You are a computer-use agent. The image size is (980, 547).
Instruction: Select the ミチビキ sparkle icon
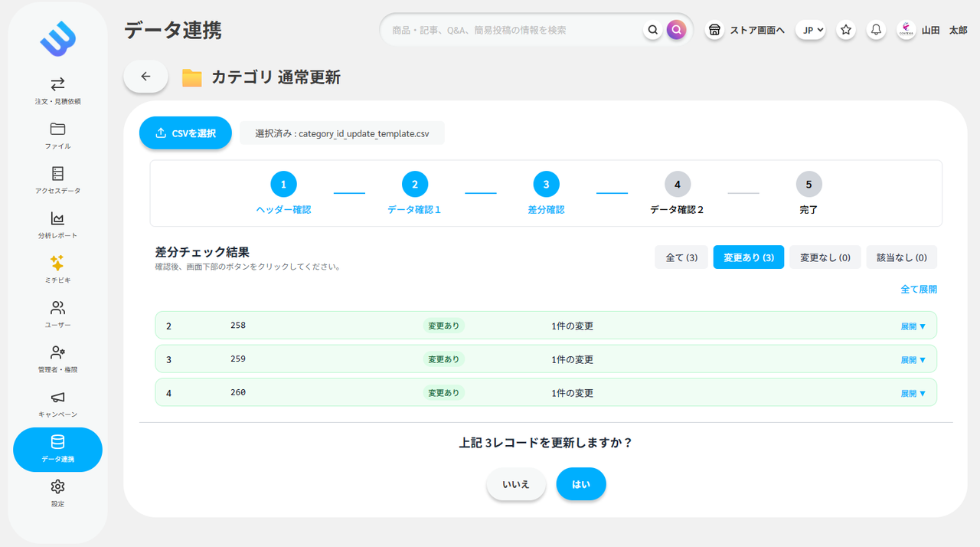click(57, 265)
